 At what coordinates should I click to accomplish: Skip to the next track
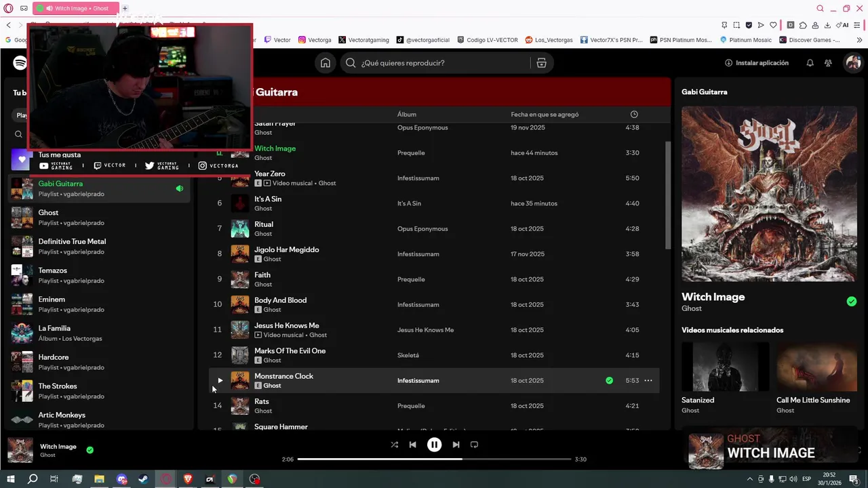[456, 445]
